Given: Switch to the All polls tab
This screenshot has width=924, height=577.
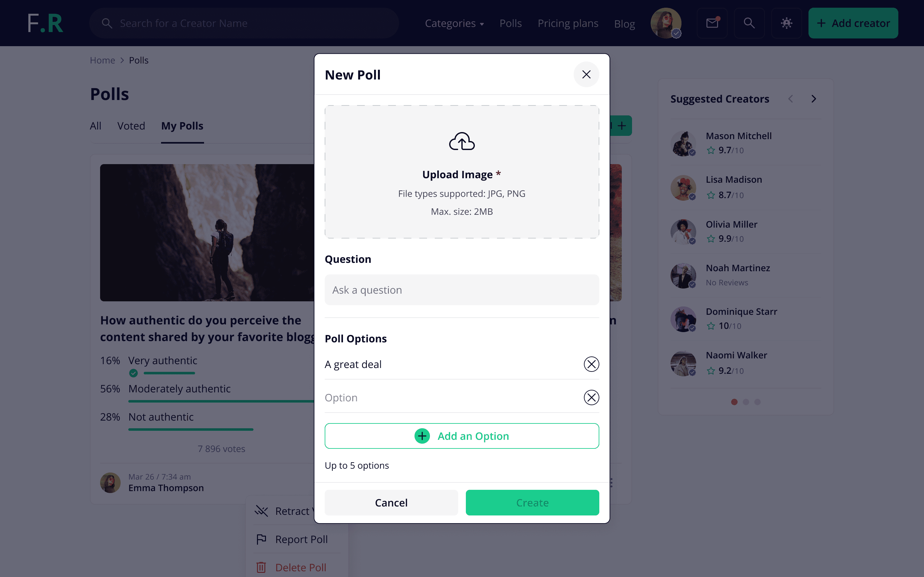Looking at the screenshot, I should coord(96,126).
